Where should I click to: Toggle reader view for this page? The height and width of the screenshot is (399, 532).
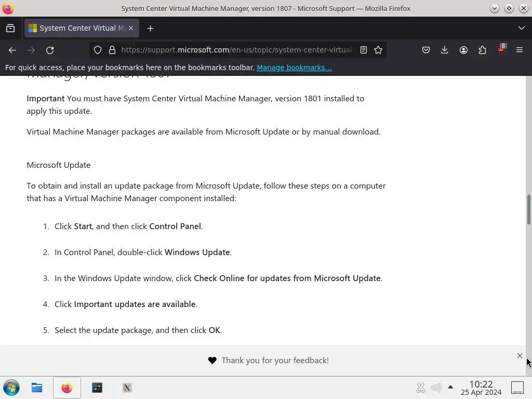pyautogui.click(x=363, y=50)
